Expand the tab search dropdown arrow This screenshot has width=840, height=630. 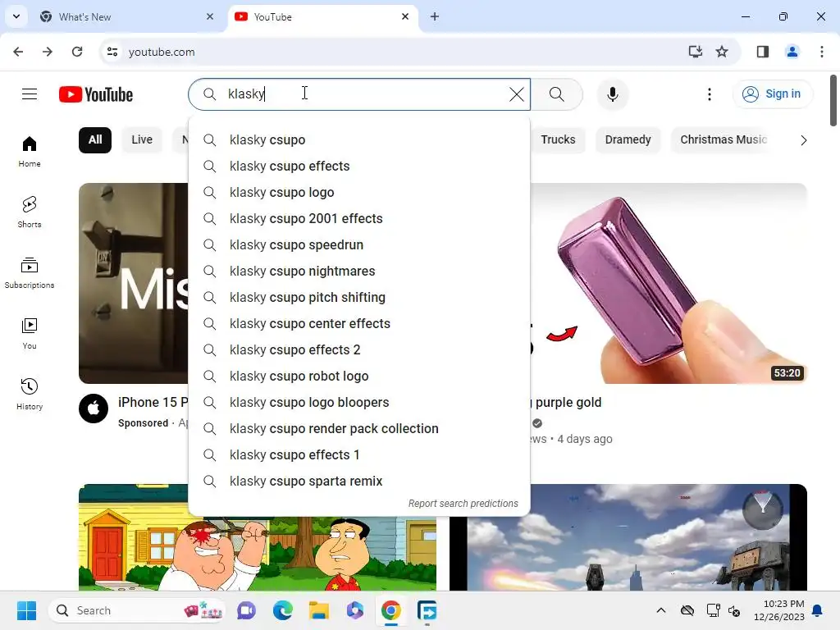click(x=16, y=16)
